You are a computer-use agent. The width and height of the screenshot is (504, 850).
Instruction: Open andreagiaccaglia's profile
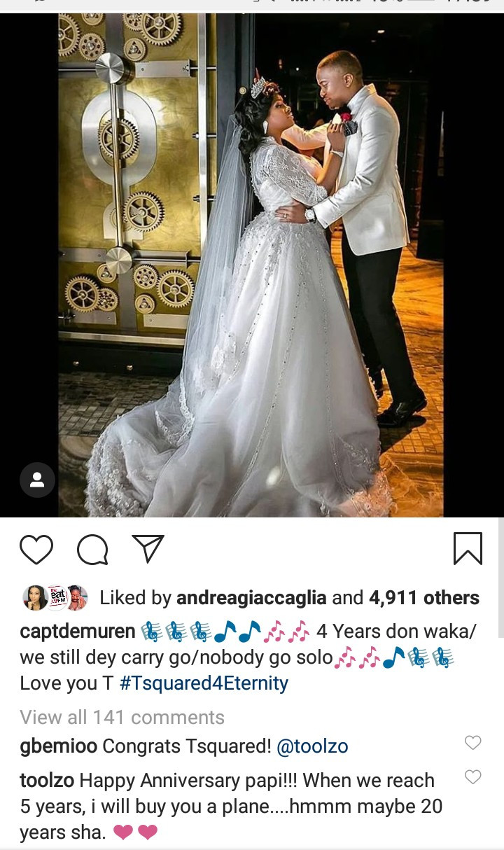(251, 597)
